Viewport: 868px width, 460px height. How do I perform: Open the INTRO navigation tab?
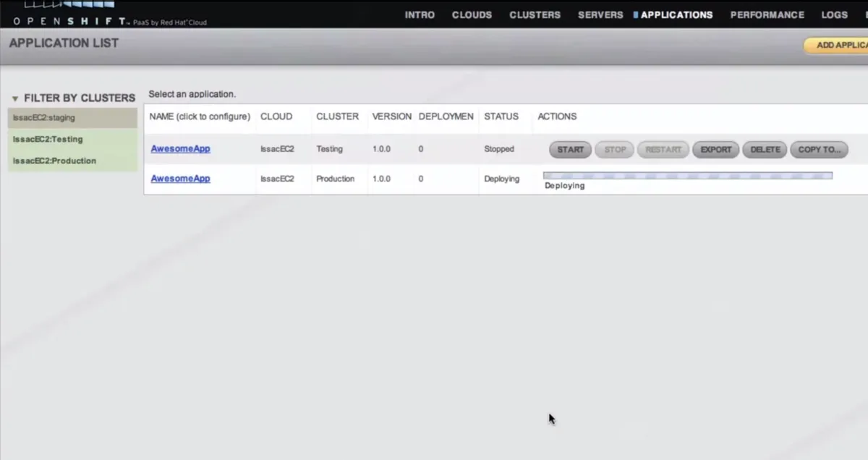click(420, 14)
